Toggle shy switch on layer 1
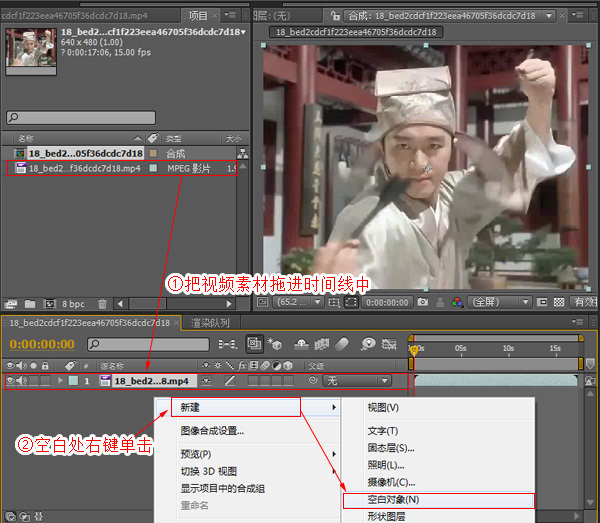Viewport: 600px width, 523px height. (207, 381)
